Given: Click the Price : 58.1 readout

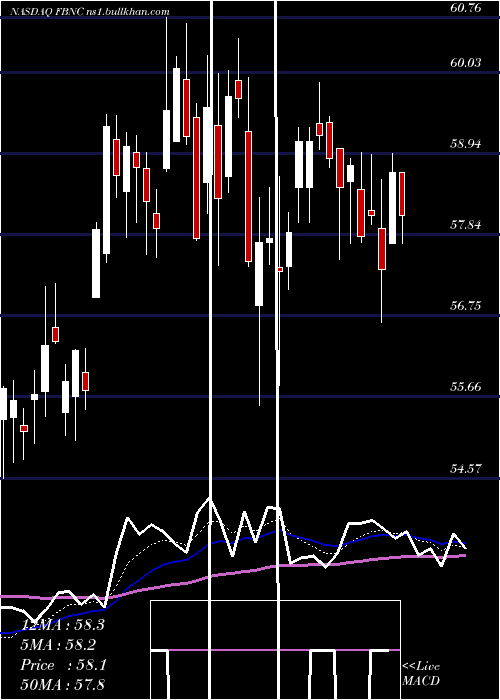Looking at the screenshot, I should point(63,665).
